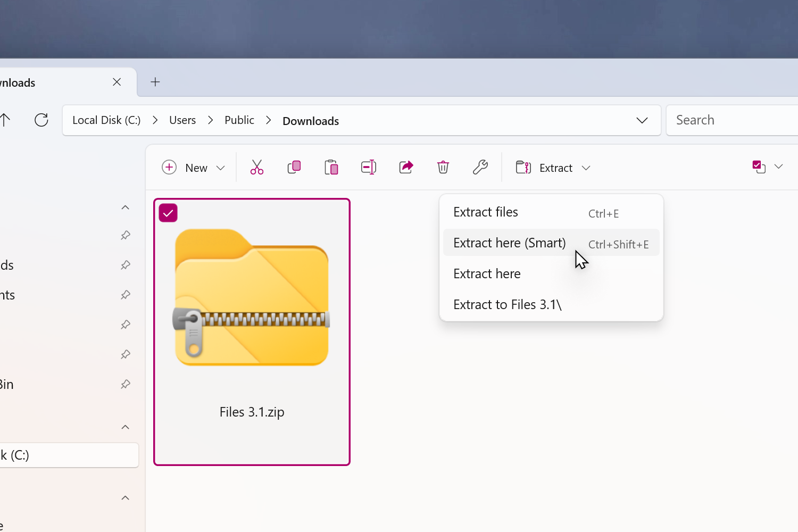The height and width of the screenshot is (532, 798).
Task: Go to Local Disk (C:) breadcrumb
Action: tap(106, 120)
